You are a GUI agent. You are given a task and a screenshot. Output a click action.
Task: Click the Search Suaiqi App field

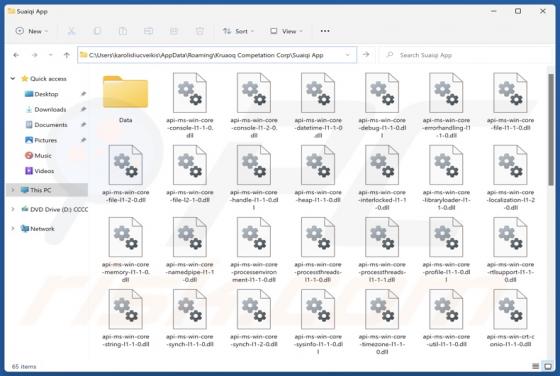click(466, 55)
